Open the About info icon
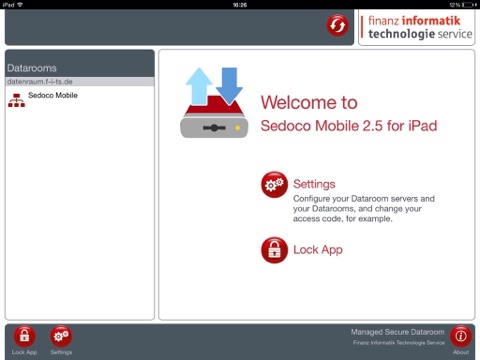The image size is (480, 360). [461, 336]
